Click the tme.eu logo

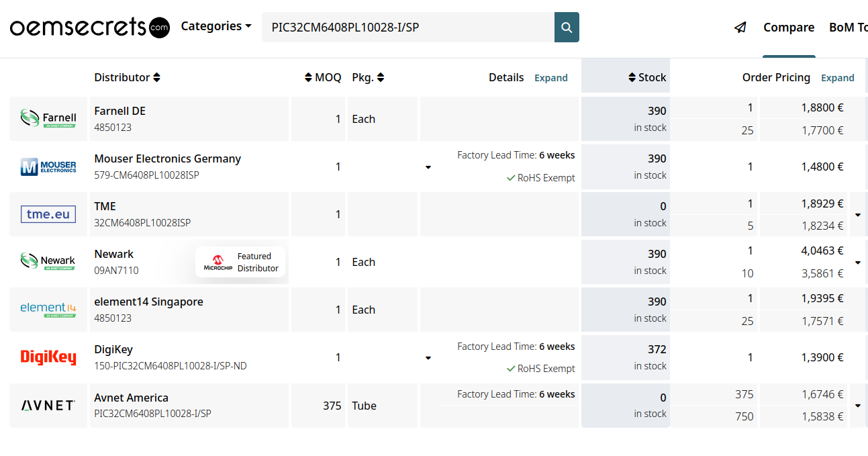pos(48,214)
